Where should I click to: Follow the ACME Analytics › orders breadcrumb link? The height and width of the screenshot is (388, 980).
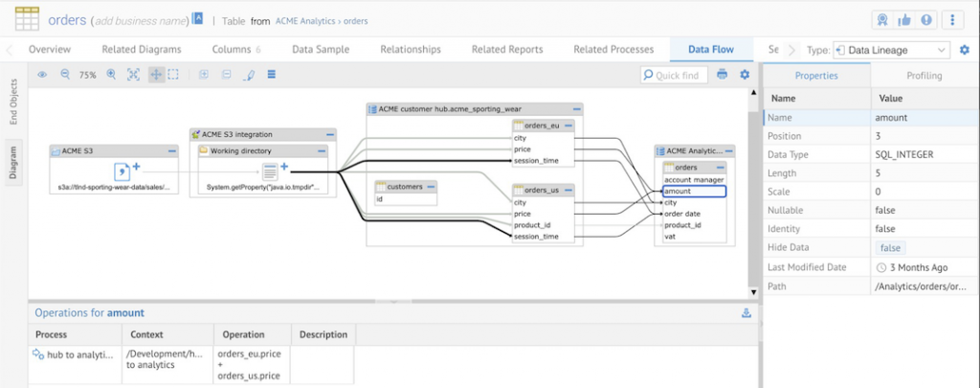pos(322,21)
